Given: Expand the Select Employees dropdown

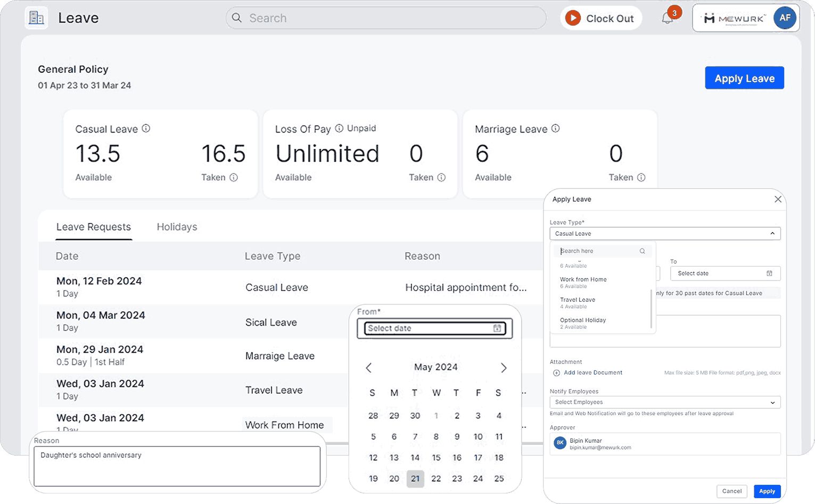Looking at the screenshot, I should pyautogui.click(x=772, y=403).
